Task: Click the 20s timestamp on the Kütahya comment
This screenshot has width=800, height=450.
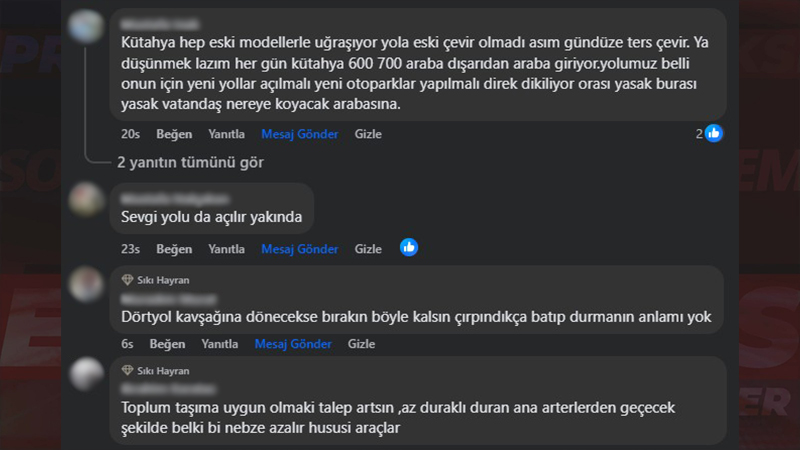Action: click(x=130, y=134)
